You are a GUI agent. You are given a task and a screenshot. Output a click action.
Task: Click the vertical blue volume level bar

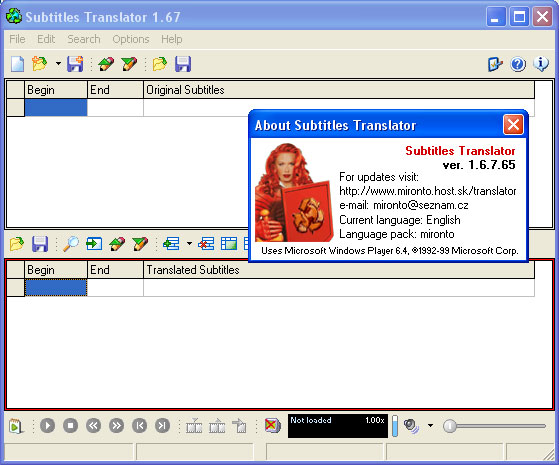[395, 426]
